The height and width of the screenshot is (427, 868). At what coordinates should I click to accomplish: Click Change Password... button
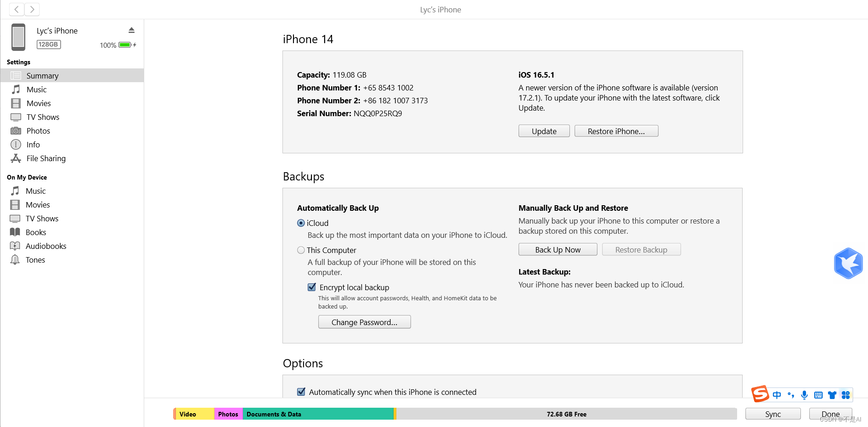[365, 322]
